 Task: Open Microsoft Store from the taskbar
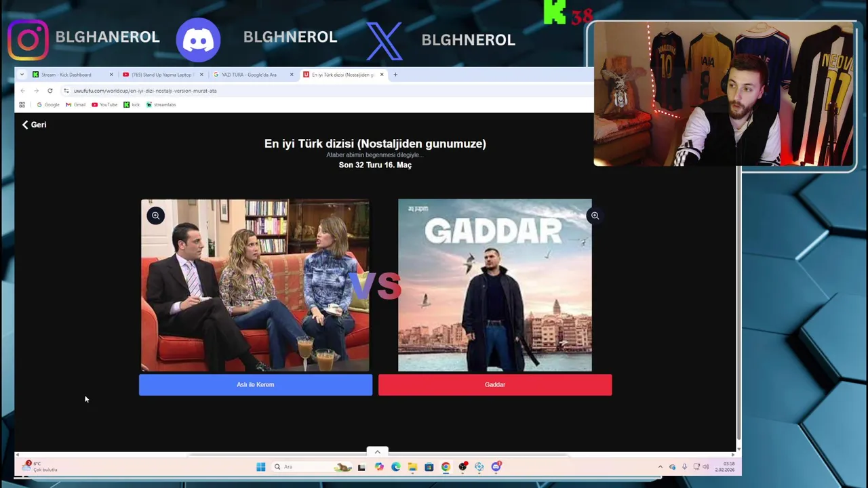pos(429,466)
